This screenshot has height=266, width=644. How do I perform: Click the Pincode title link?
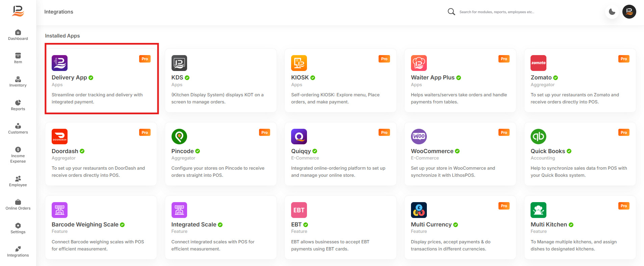tap(183, 151)
